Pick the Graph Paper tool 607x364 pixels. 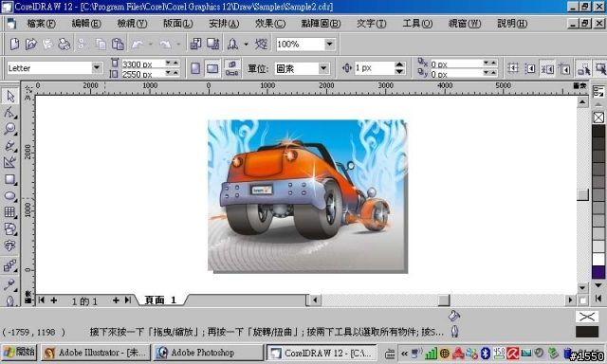point(9,212)
